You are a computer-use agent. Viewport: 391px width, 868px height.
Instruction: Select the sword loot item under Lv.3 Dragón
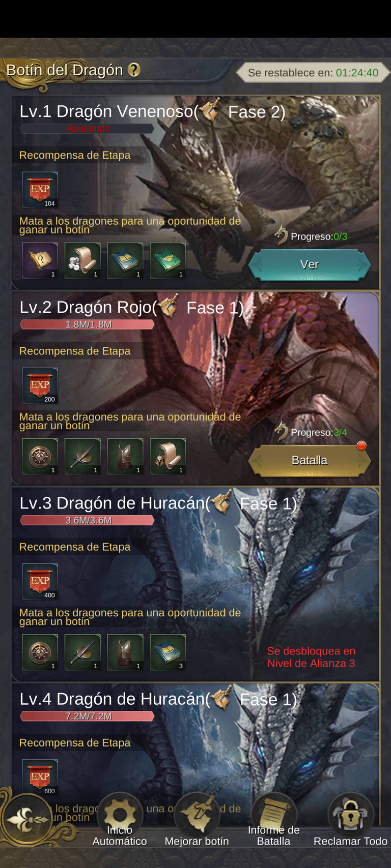point(82,652)
